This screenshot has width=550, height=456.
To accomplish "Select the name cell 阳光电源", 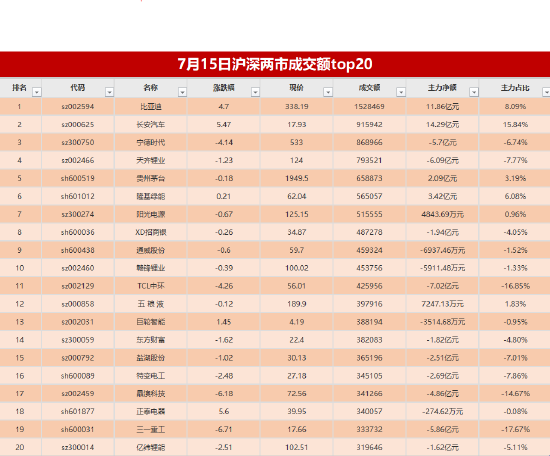I will [151, 214].
